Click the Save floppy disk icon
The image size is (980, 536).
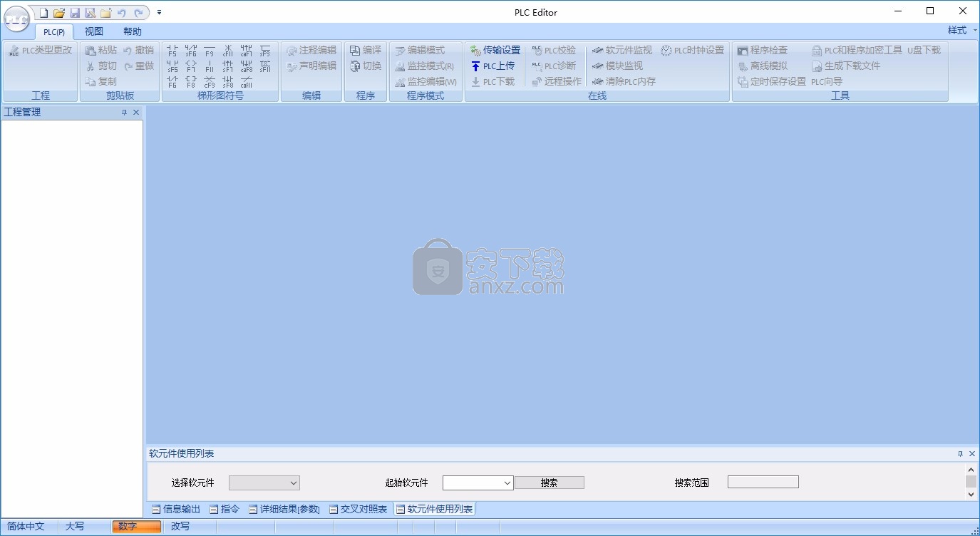(75, 12)
